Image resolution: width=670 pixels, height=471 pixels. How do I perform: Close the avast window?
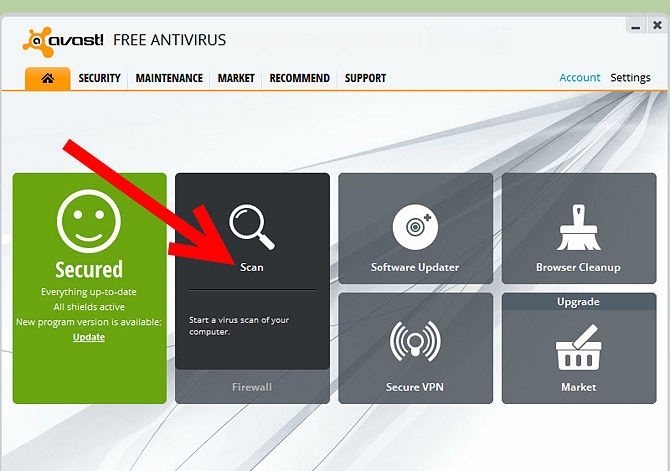click(658, 26)
